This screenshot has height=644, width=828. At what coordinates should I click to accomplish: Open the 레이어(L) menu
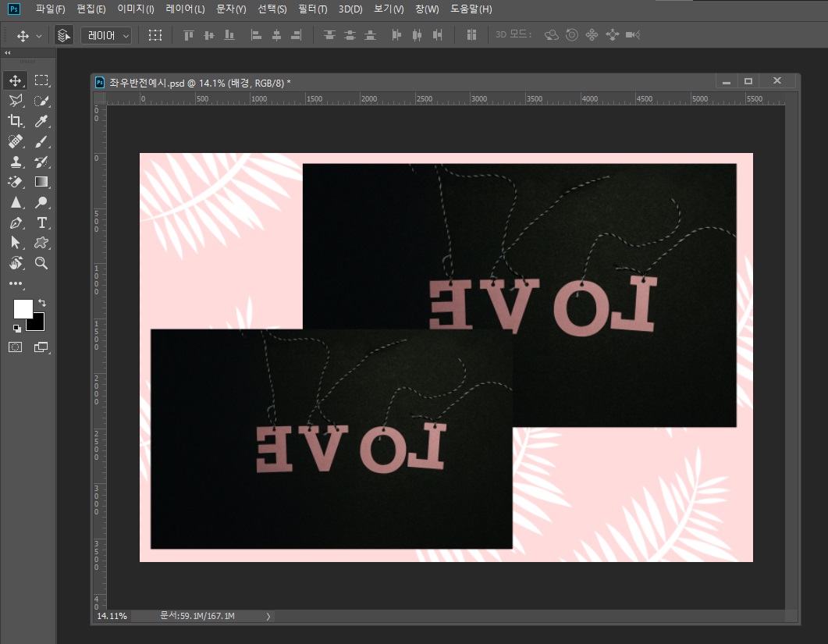[x=185, y=9]
